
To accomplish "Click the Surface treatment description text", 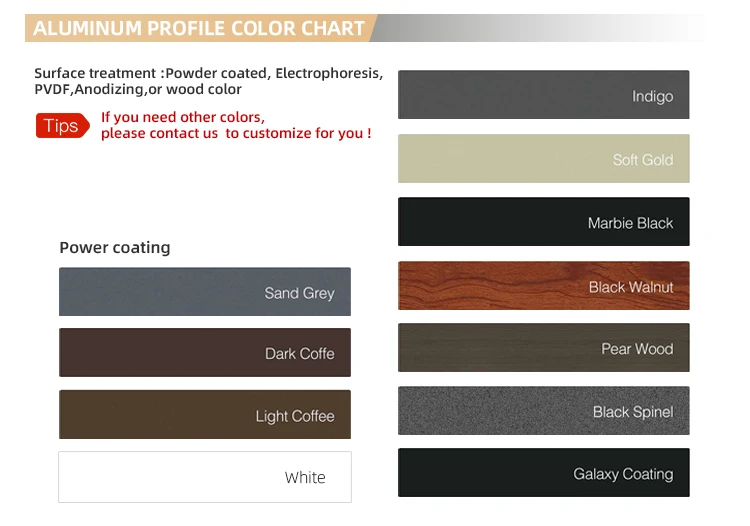I will 208,81.
